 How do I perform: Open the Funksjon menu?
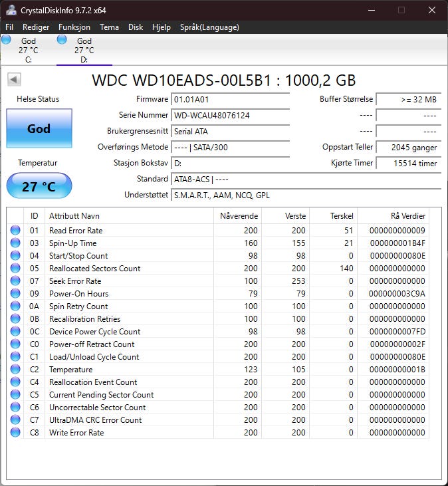click(x=74, y=27)
